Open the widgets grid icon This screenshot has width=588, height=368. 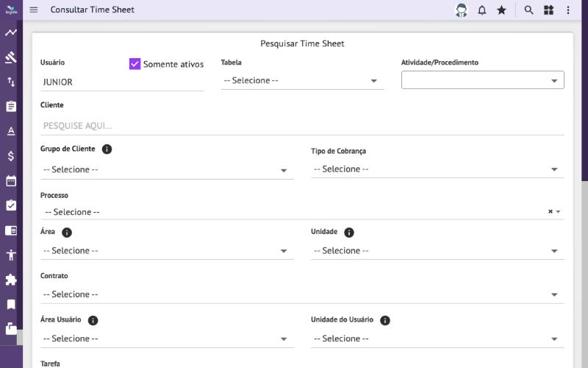pos(548,10)
